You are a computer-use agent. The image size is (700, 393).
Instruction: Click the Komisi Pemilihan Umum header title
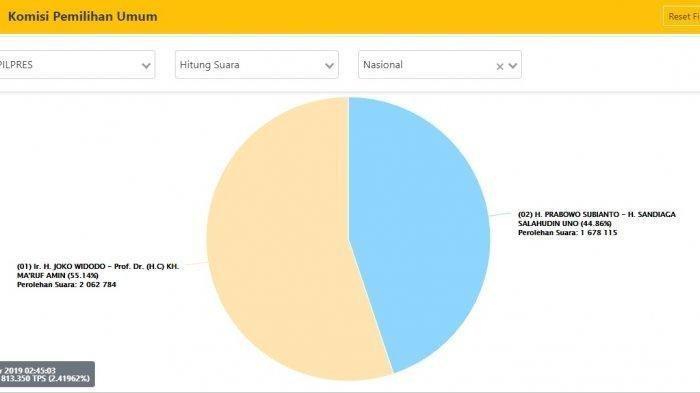point(83,17)
